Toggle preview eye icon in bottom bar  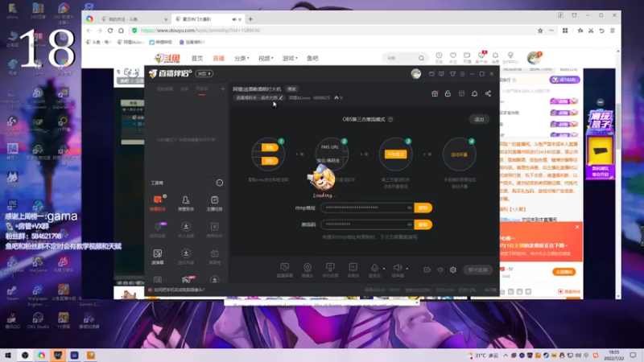[440, 269]
